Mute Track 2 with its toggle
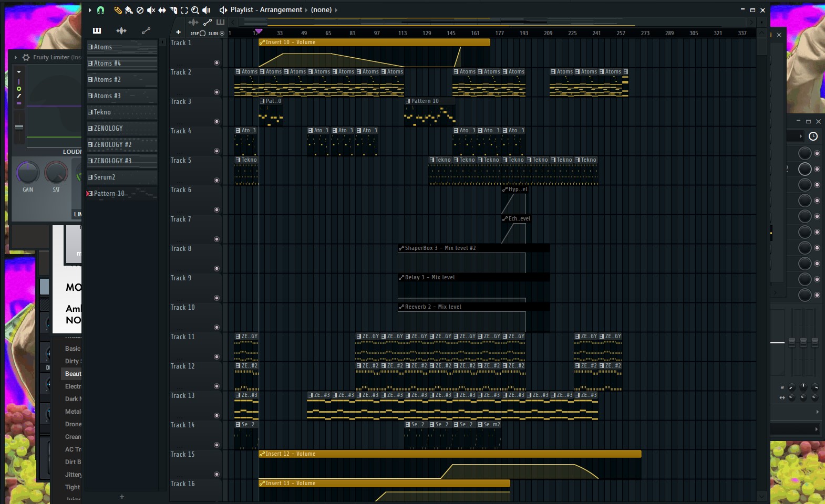825x504 pixels. point(216,92)
